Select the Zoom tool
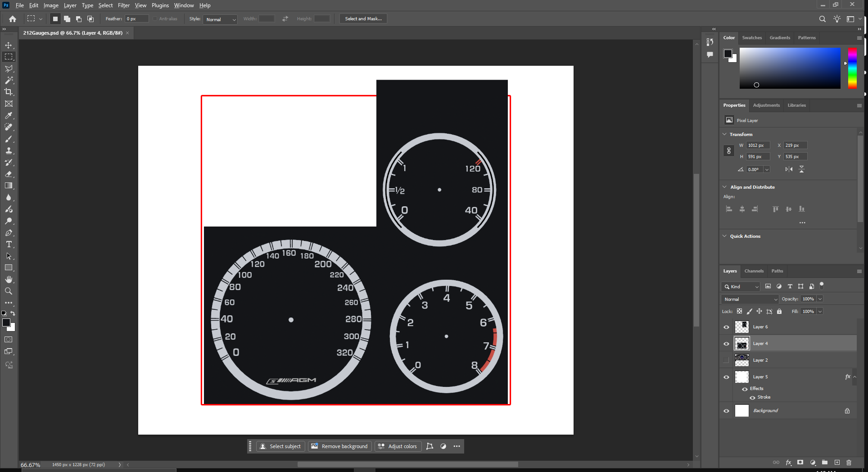868x472 pixels. point(9,291)
